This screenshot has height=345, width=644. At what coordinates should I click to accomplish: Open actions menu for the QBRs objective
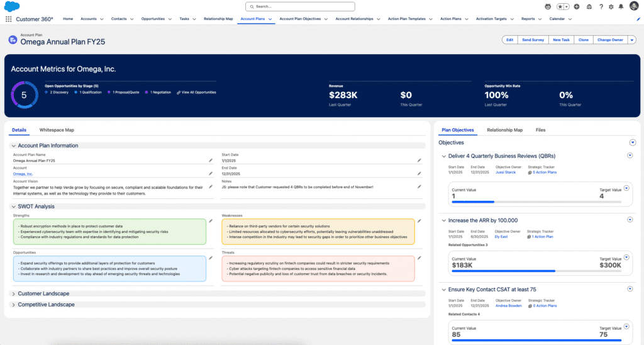(630, 156)
